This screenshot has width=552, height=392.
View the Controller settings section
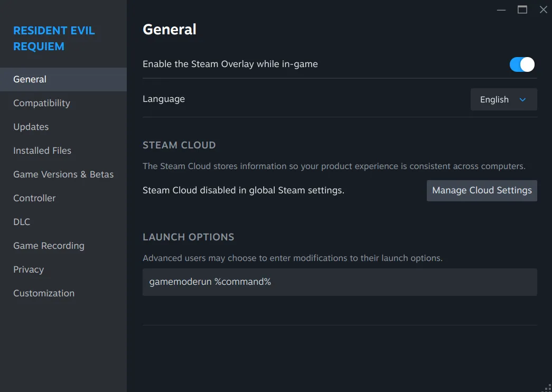point(34,198)
